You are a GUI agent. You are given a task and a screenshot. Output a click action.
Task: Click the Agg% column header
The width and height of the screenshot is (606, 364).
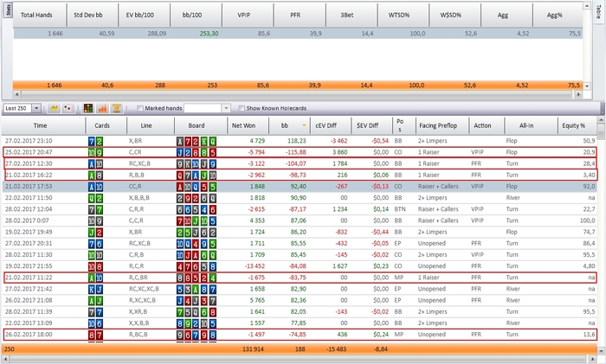point(558,15)
